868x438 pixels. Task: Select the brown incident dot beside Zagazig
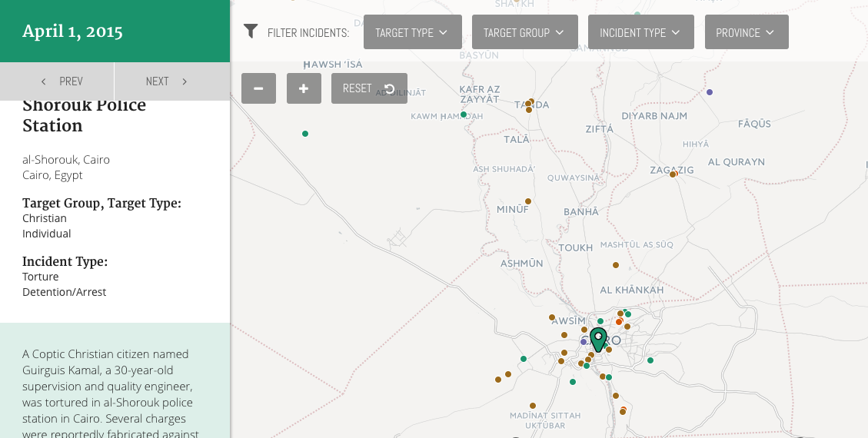coord(673,174)
